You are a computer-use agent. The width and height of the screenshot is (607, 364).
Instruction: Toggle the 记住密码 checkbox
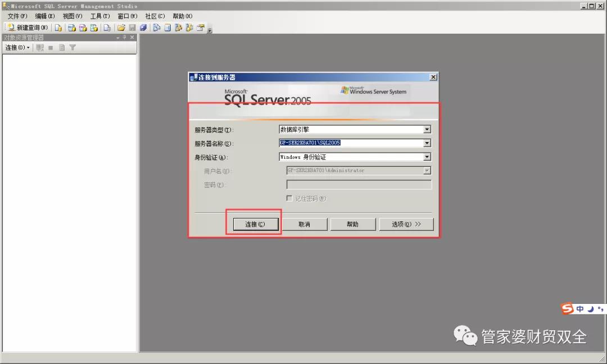tap(289, 198)
